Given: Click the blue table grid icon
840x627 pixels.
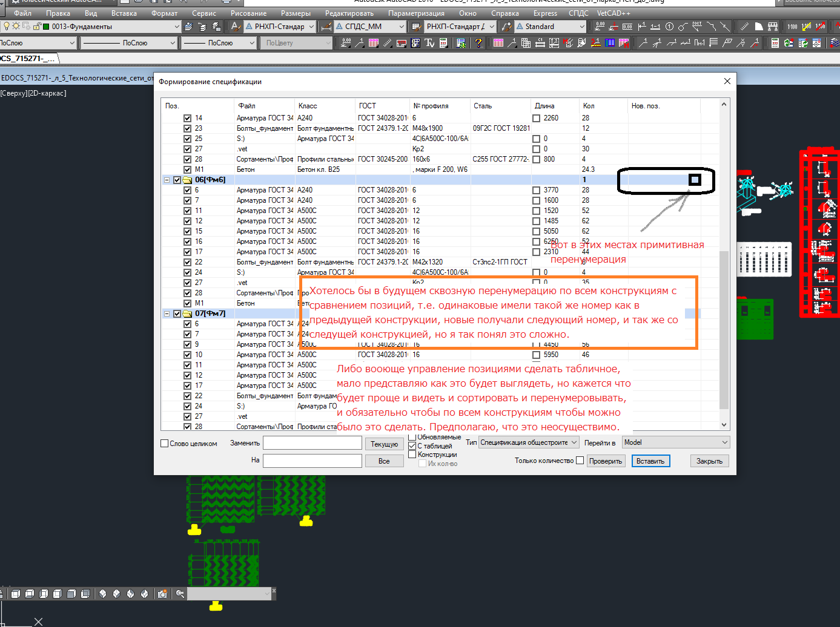Looking at the screenshot, I should pyautogui.click(x=610, y=43).
